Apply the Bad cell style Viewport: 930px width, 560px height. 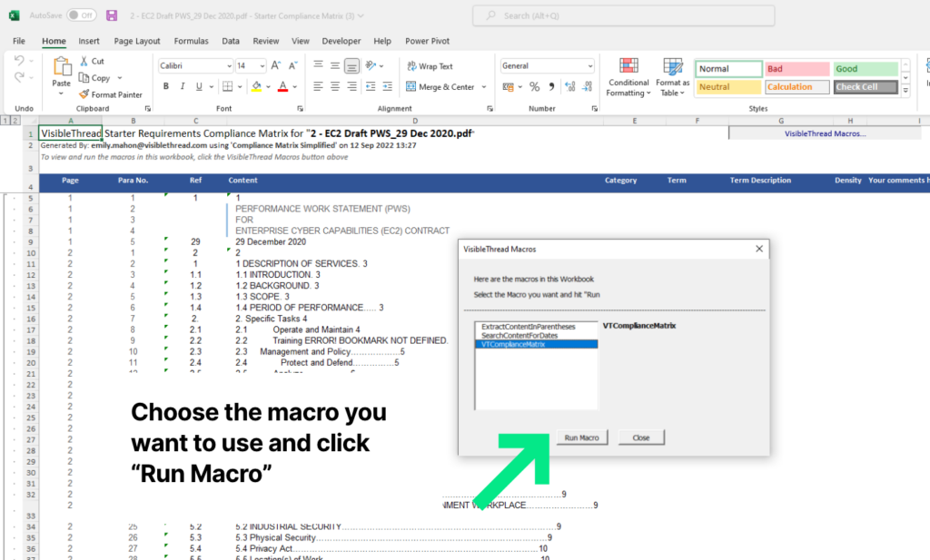[x=797, y=69]
